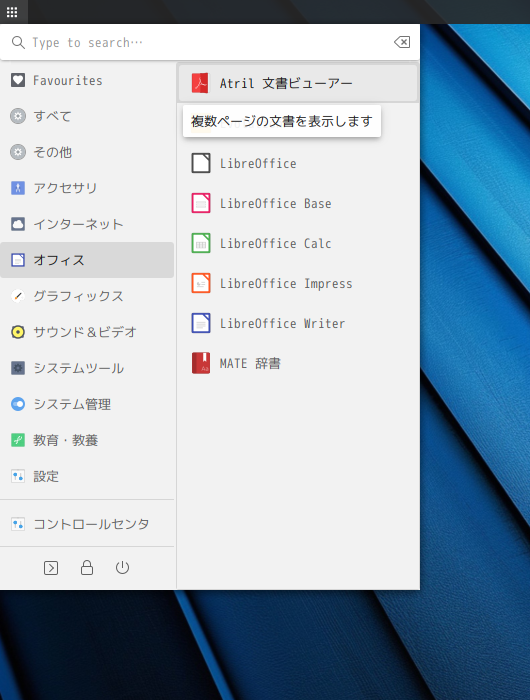Open the グラフィックス category
The image size is (530, 700).
pos(87,296)
